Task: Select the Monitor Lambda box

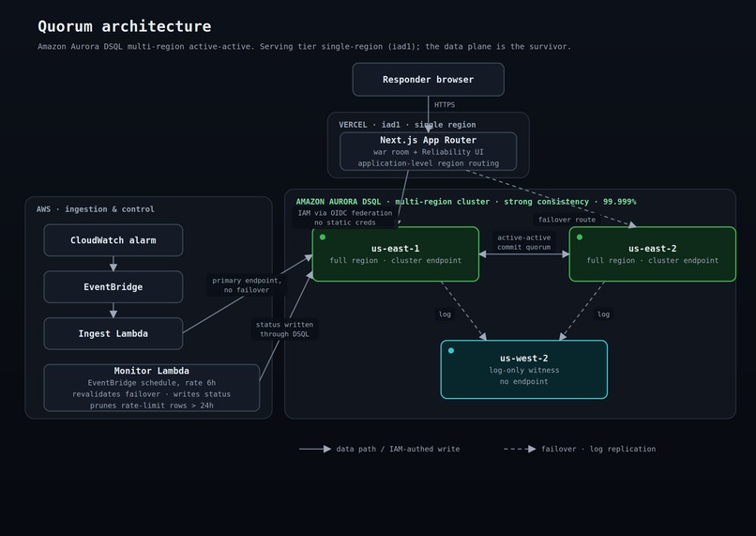Action: 151,388
